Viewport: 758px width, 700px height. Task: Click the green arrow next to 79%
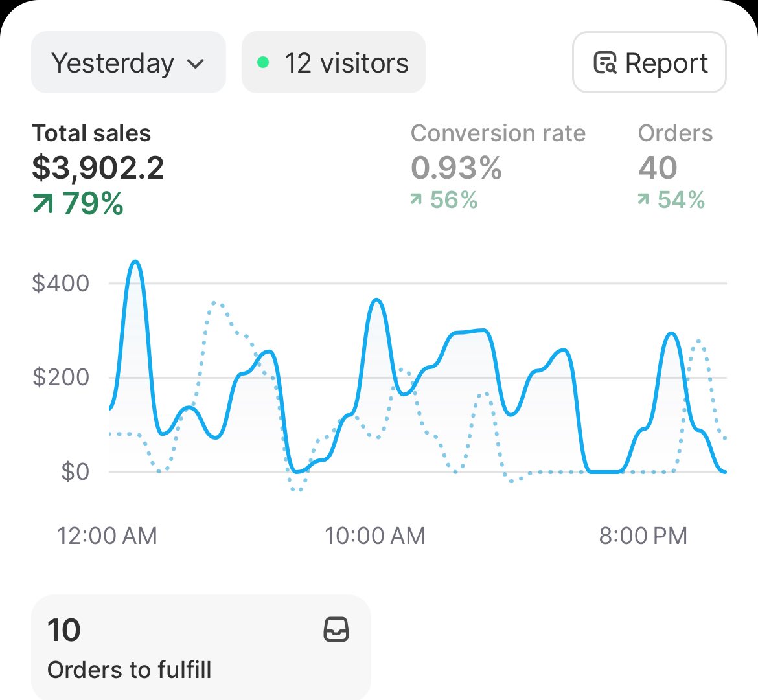(x=42, y=203)
